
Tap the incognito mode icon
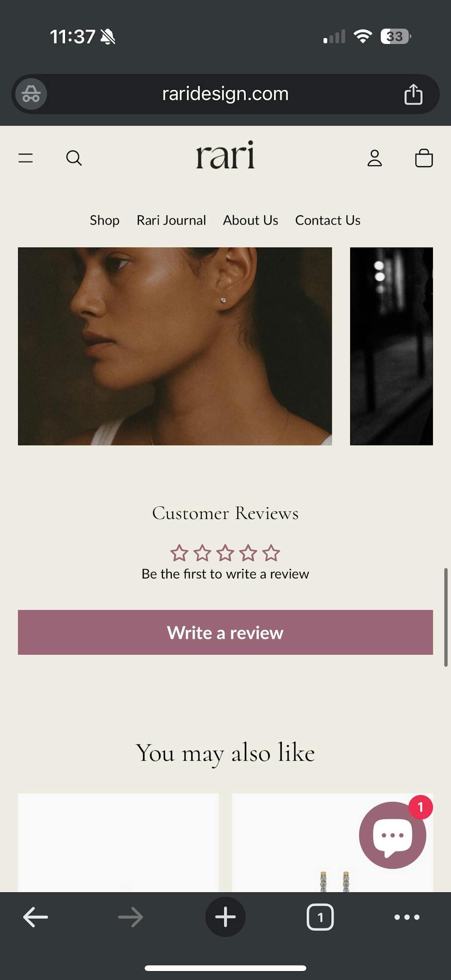click(x=31, y=94)
